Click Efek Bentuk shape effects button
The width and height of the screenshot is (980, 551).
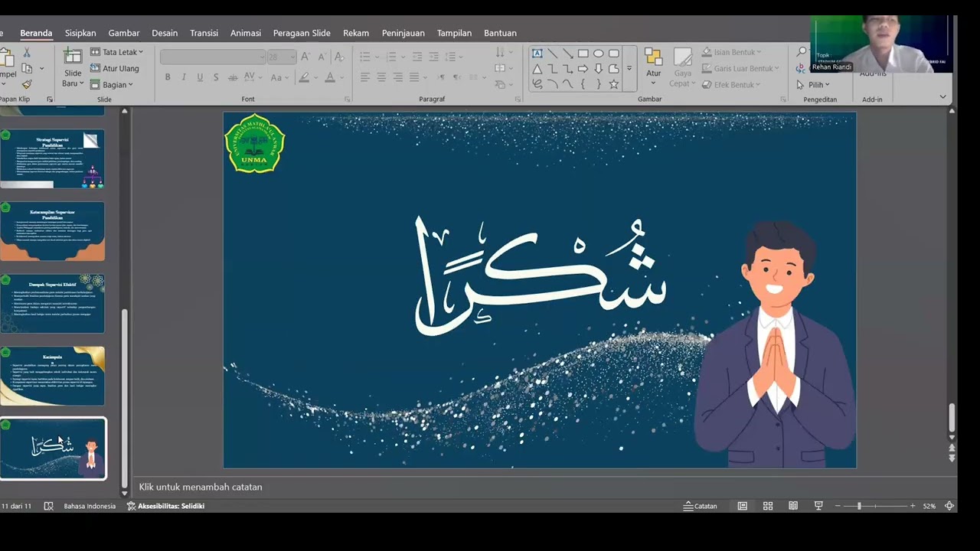coord(731,84)
